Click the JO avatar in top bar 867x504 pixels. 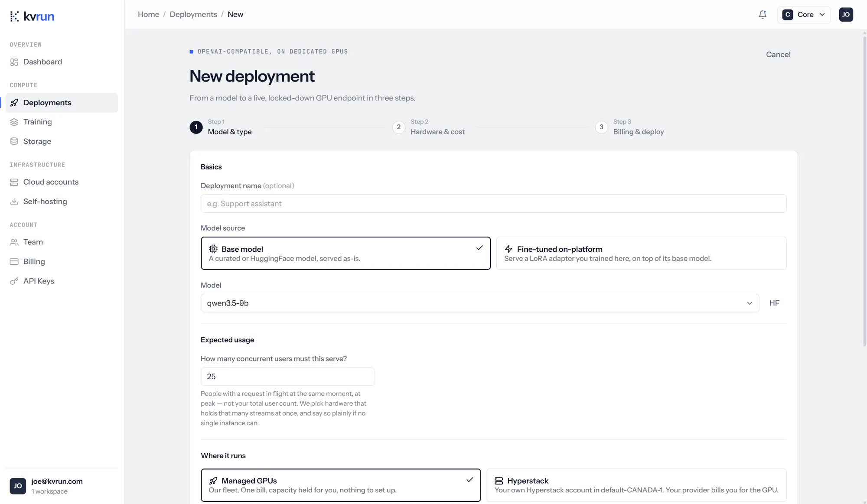pyautogui.click(x=846, y=15)
